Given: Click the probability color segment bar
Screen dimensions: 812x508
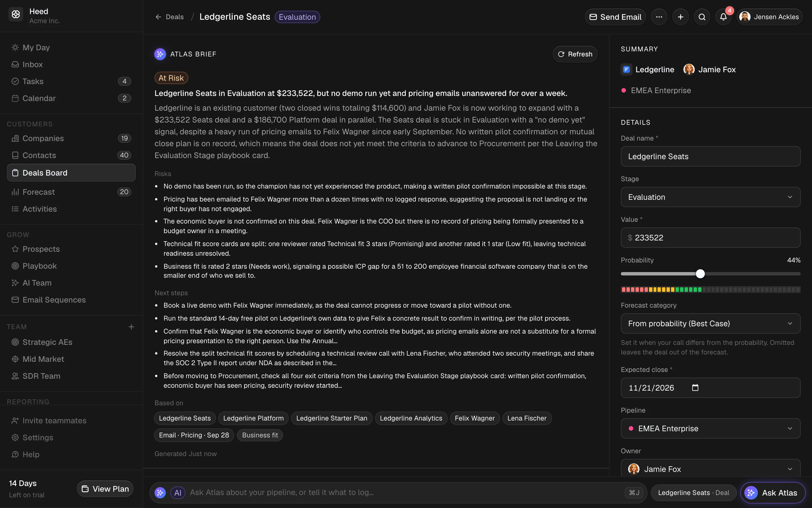Looking at the screenshot, I should [x=710, y=289].
